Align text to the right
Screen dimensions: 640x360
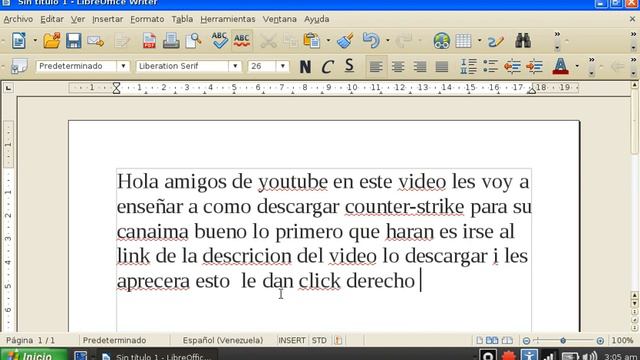coord(420,67)
